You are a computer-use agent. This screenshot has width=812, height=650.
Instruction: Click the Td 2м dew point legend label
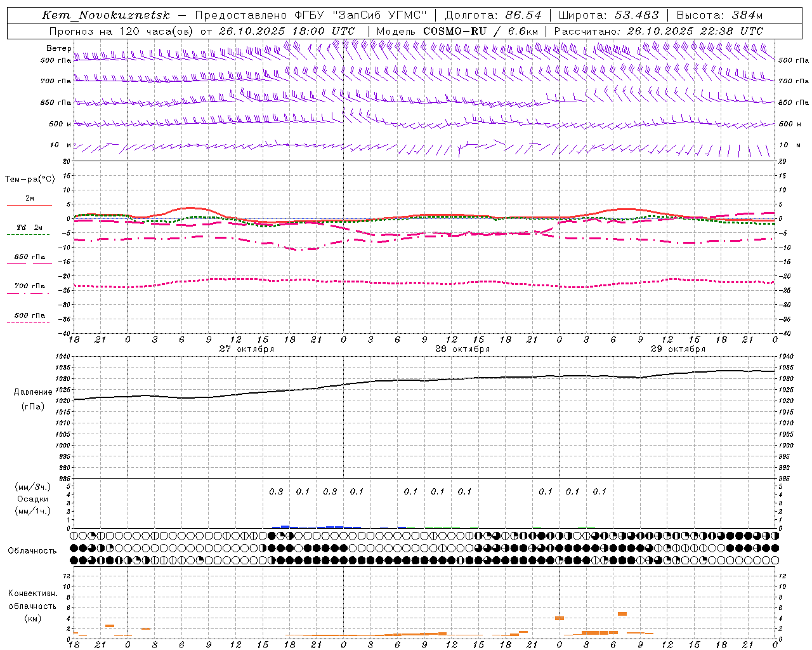click(29, 227)
